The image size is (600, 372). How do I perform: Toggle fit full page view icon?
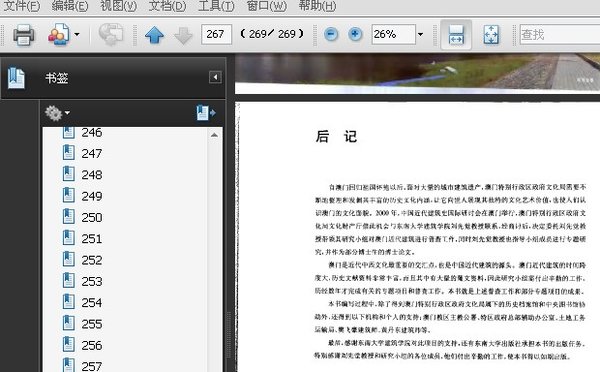pyautogui.click(x=491, y=35)
